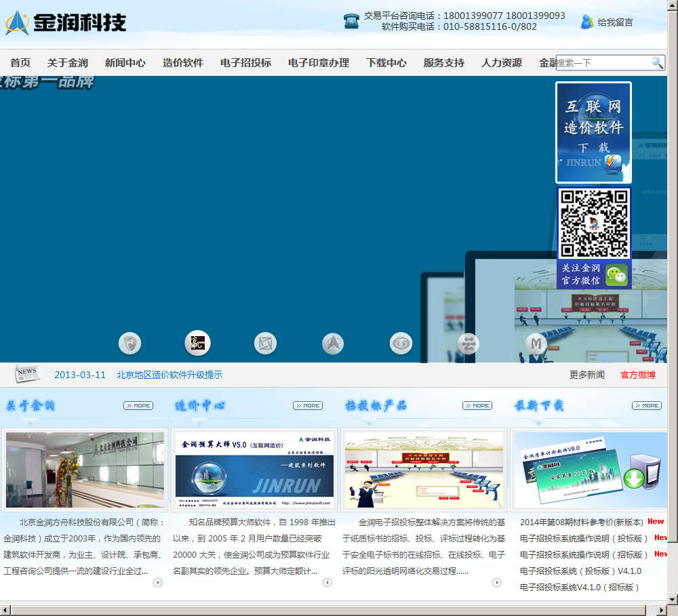Click the 造价中心 section heading
This screenshot has width=678, height=616.
click(200, 405)
